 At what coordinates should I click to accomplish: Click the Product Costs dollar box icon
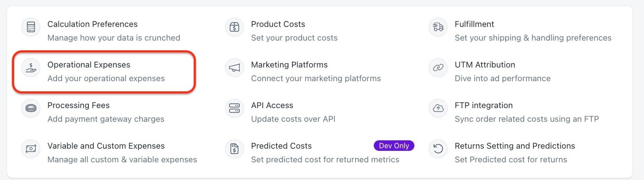coord(234,27)
